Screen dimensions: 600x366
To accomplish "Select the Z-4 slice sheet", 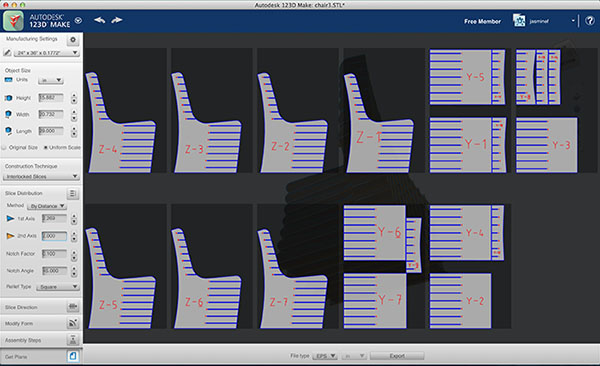I will pyautogui.click(x=125, y=110).
